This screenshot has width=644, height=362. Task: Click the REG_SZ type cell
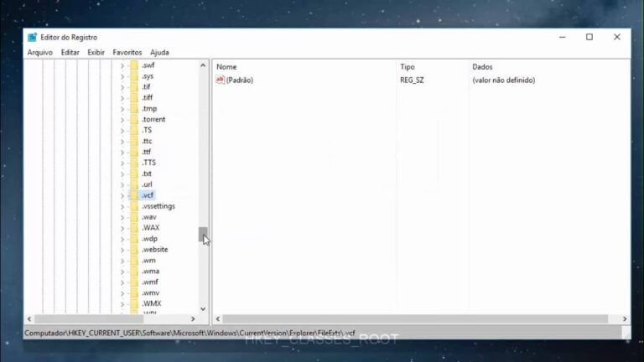point(412,80)
